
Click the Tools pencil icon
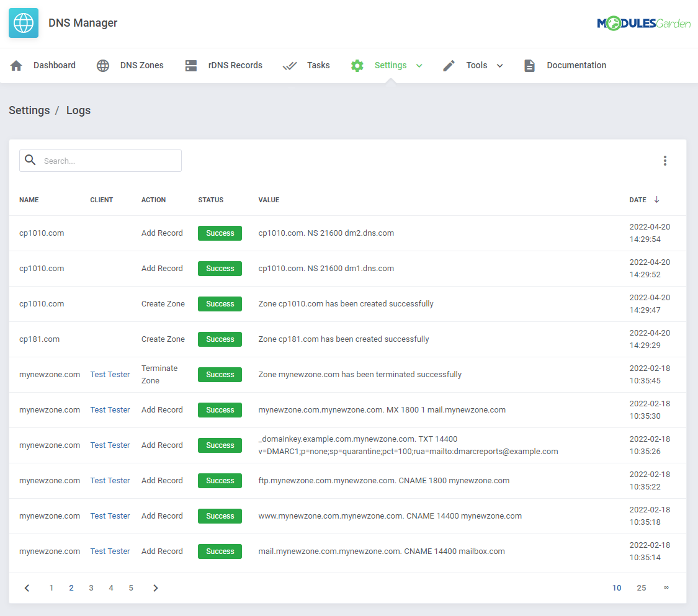(449, 65)
